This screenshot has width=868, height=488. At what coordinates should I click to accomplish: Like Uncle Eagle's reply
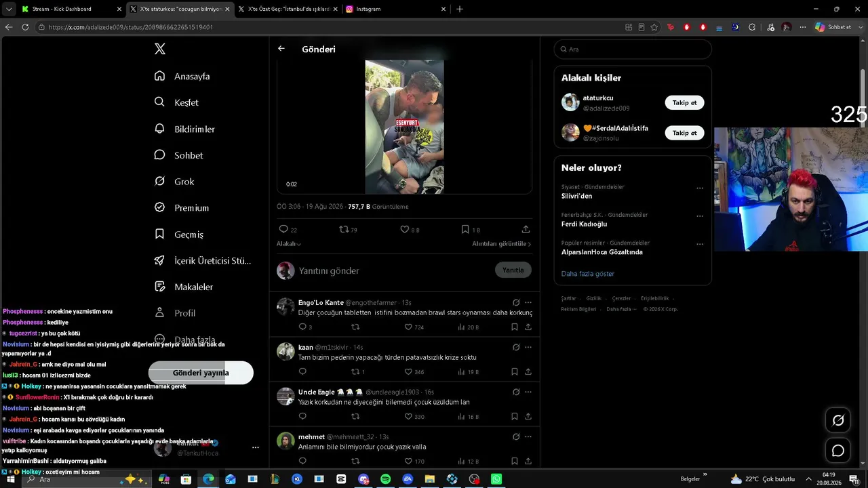tap(408, 417)
